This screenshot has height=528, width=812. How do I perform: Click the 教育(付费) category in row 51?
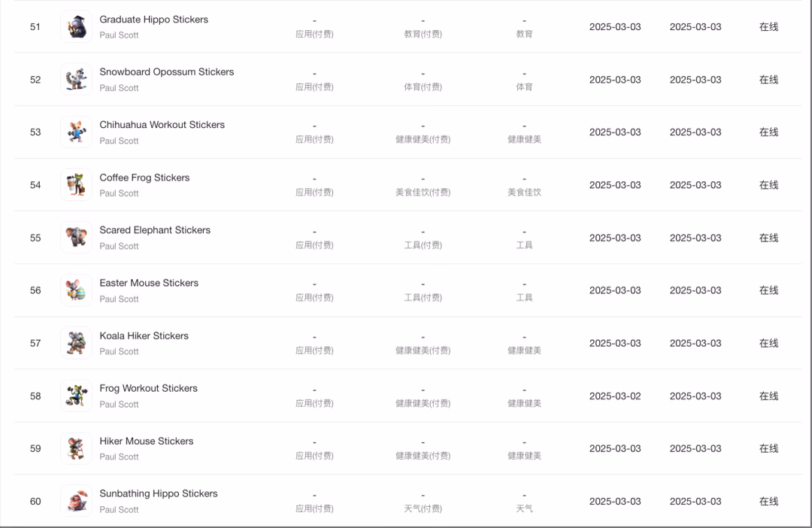(x=423, y=34)
